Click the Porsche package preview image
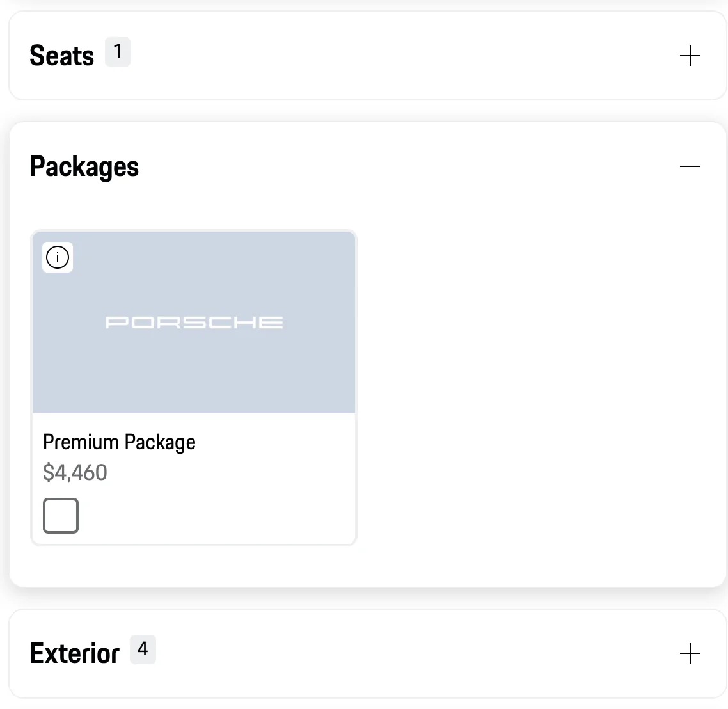This screenshot has width=728, height=709. (x=194, y=322)
